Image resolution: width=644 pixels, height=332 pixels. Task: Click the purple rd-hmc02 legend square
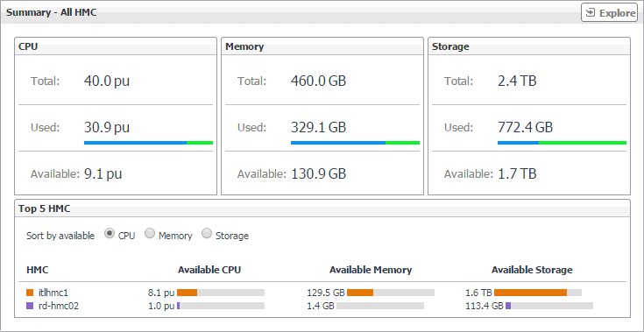point(30,306)
